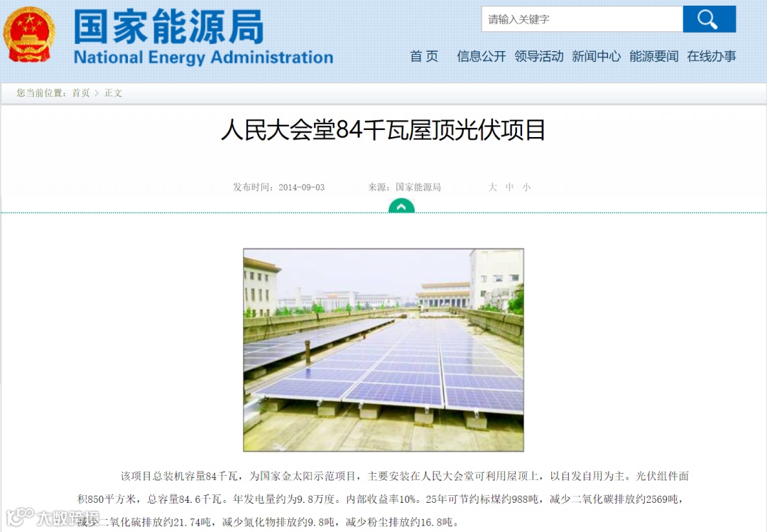Open the 新闻中心 menu item
This screenshot has width=767, height=532.
point(597,56)
